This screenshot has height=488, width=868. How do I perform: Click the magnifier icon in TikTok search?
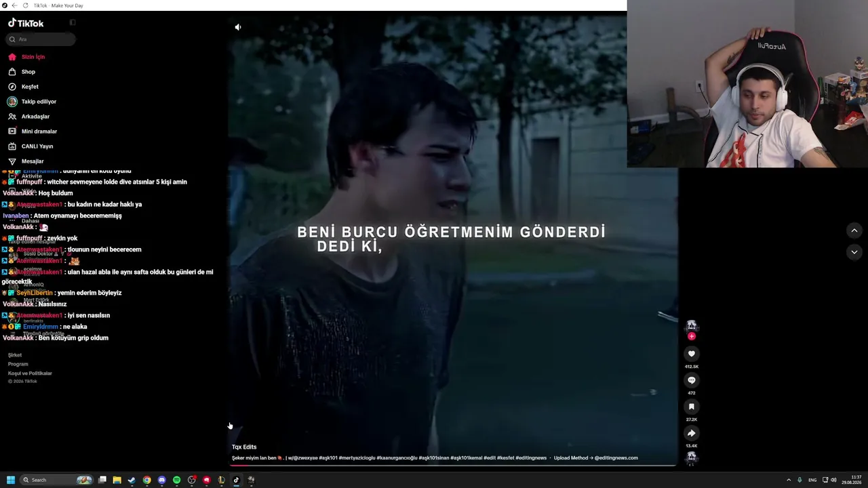tap(12, 39)
